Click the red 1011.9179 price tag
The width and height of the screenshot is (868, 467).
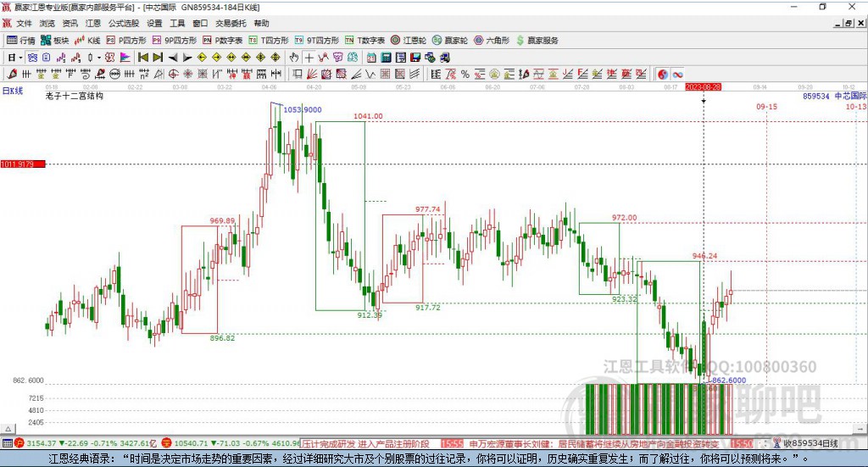pyautogui.click(x=23, y=164)
